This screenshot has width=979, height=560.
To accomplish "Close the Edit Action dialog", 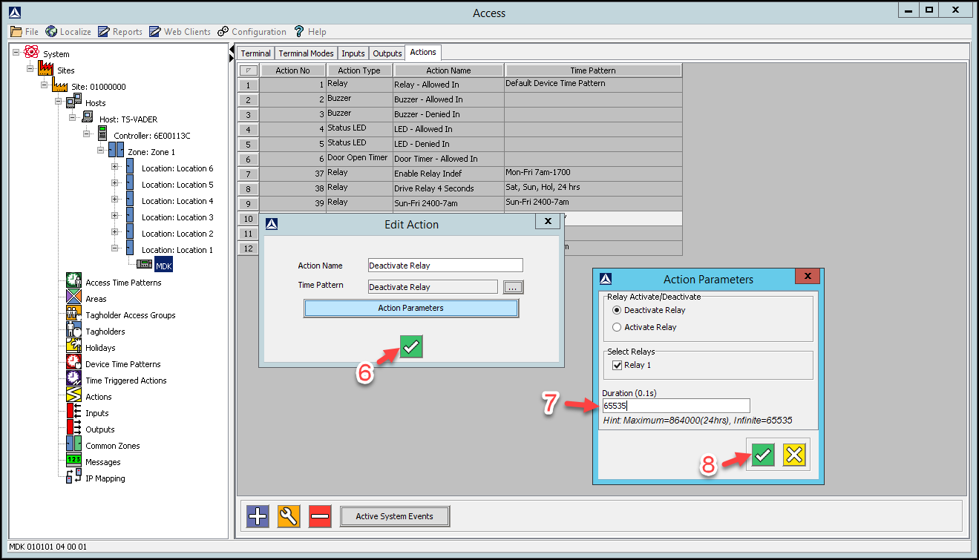I will (x=548, y=222).
